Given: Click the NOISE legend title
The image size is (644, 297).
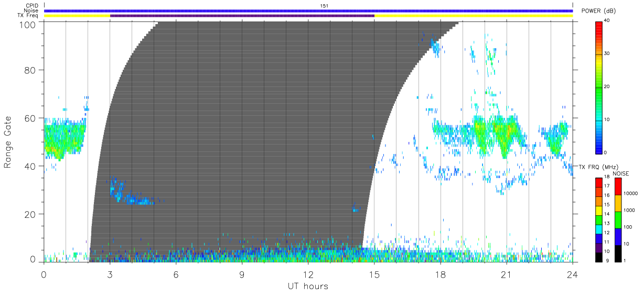Looking at the screenshot, I should [x=620, y=173].
